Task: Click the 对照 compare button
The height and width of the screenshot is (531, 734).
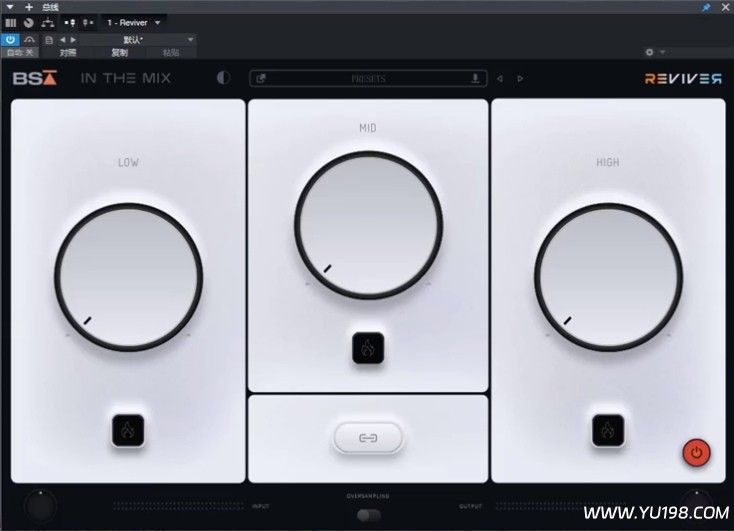Action: click(x=68, y=52)
